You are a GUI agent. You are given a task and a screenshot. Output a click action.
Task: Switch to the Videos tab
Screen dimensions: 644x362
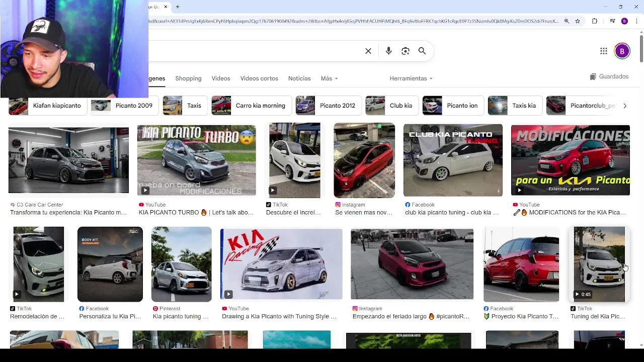(221, 78)
